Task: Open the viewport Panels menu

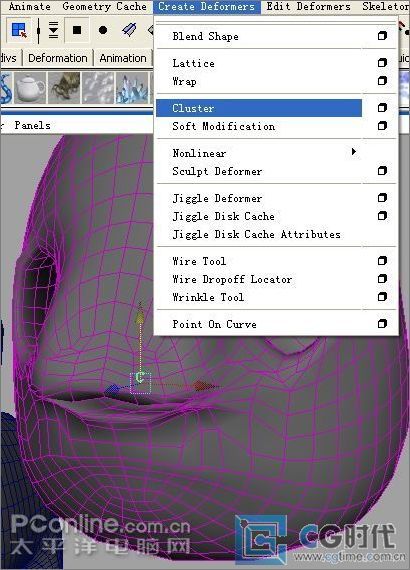Action: coord(32,125)
